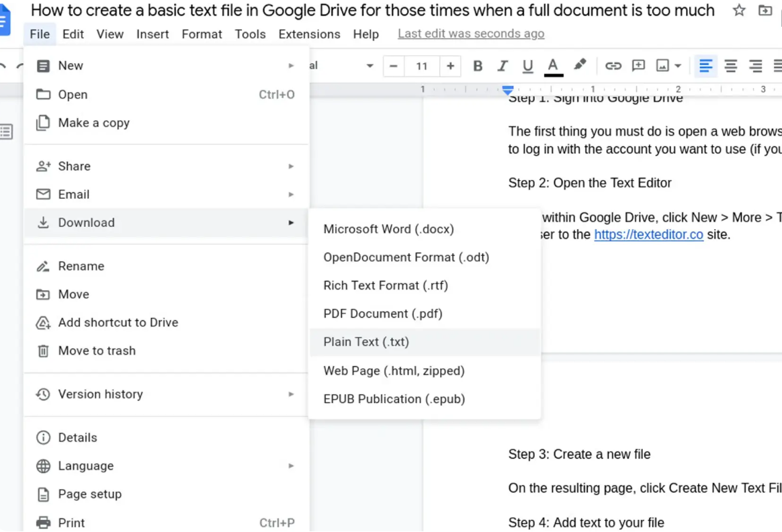
Task: Click 'Step 2: Open the Text Editor' text
Action: (x=589, y=183)
